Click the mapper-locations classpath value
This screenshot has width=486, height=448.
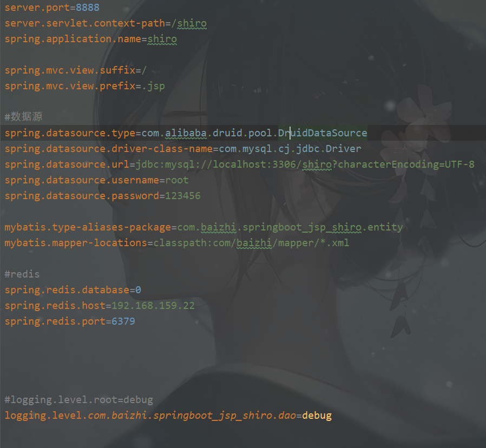(251, 243)
